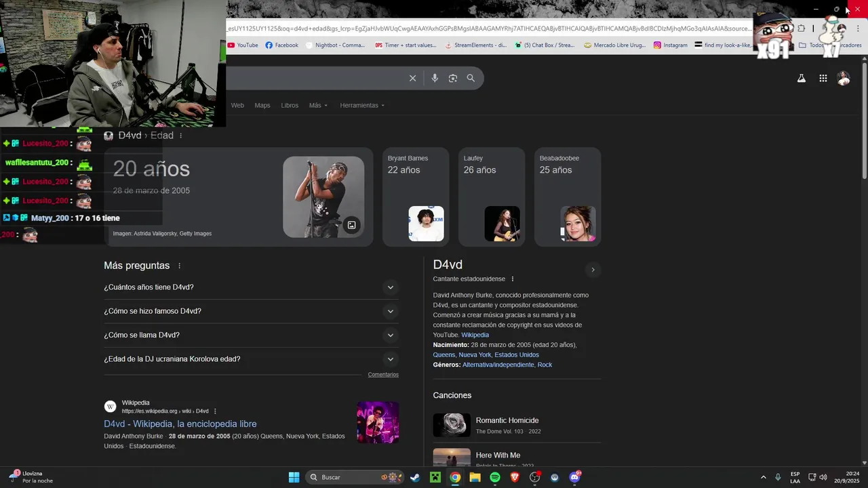Viewport: 868px width, 488px height.
Task: Open find my look-a-like bookmark
Action: 723,45
